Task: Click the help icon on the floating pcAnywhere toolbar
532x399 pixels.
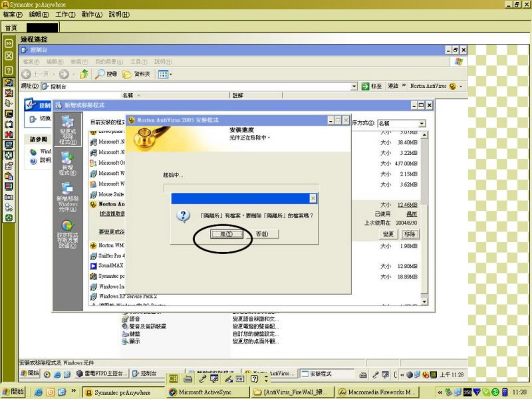Action: [x=254, y=379]
